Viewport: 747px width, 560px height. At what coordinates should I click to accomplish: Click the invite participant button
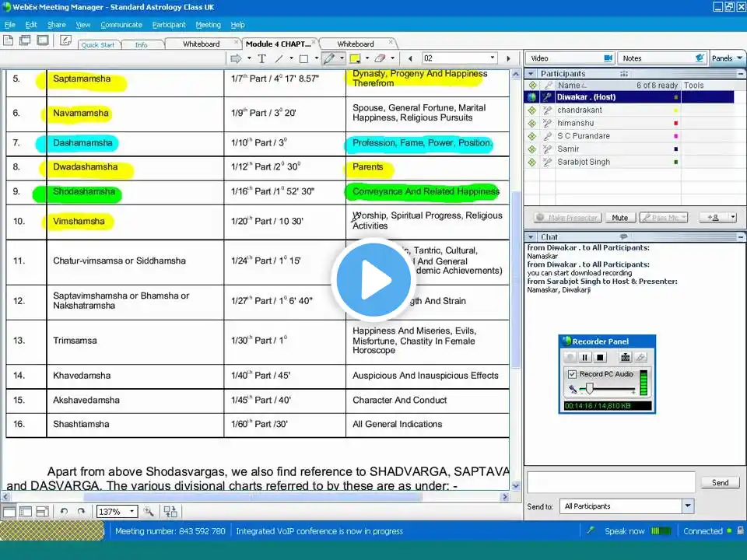click(x=713, y=218)
